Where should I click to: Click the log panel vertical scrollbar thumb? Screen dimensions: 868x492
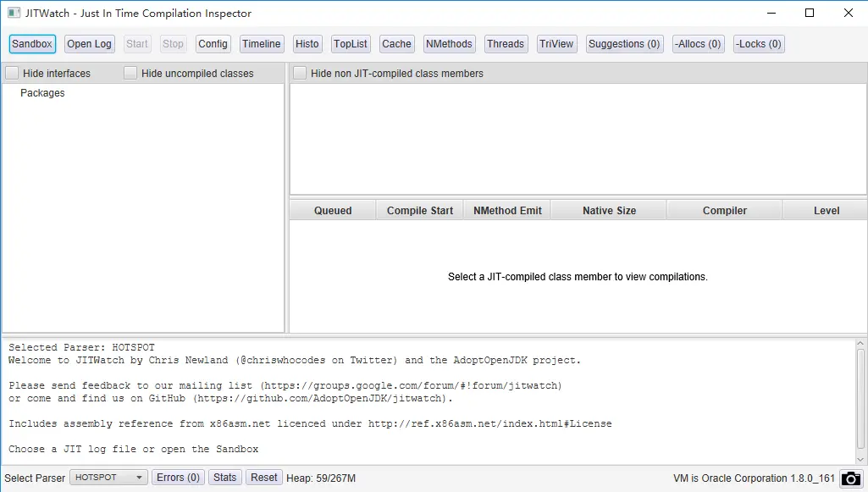[860, 400]
